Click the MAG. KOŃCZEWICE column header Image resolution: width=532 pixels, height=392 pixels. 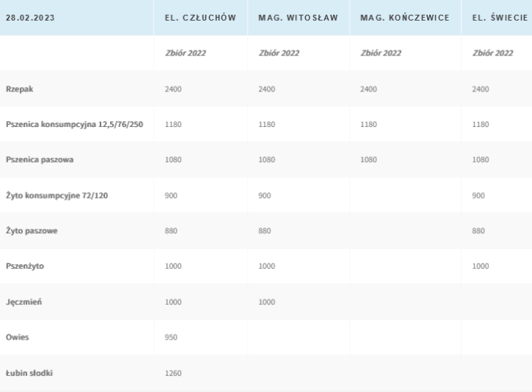click(404, 17)
